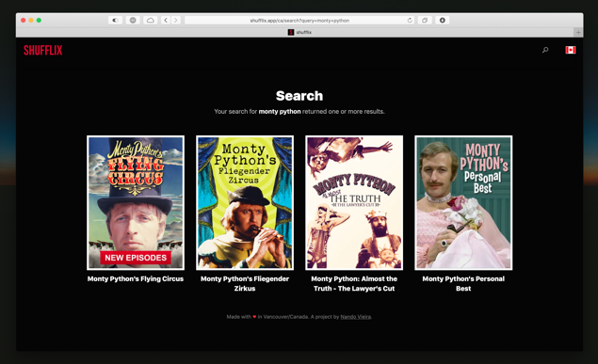Click the browser Forward arrow
The width and height of the screenshot is (598, 364).
coord(176,20)
